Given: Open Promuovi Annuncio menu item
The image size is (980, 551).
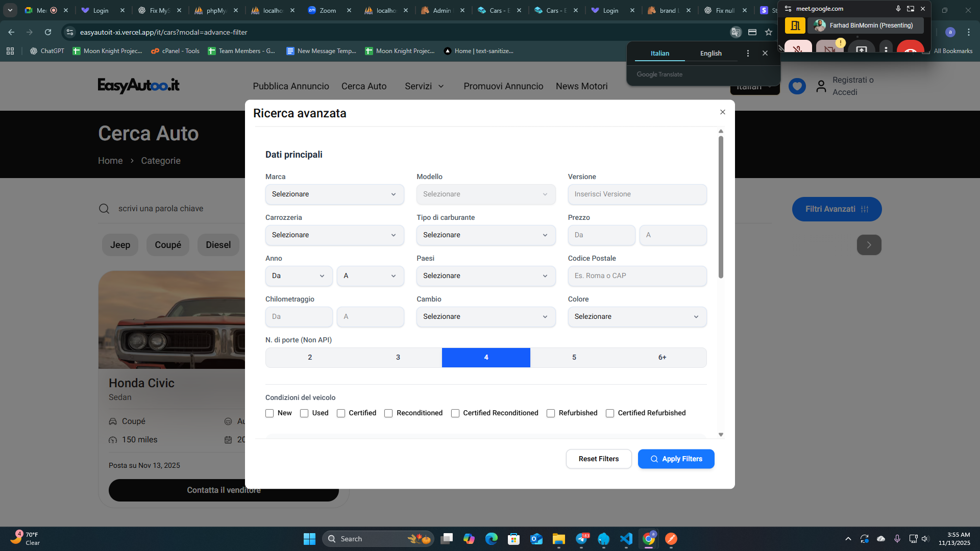Looking at the screenshot, I should [503, 86].
